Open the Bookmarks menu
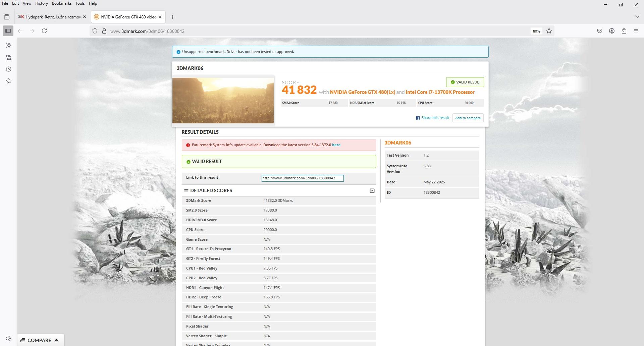The height and width of the screenshot is (346, 644). click(61, 3)
